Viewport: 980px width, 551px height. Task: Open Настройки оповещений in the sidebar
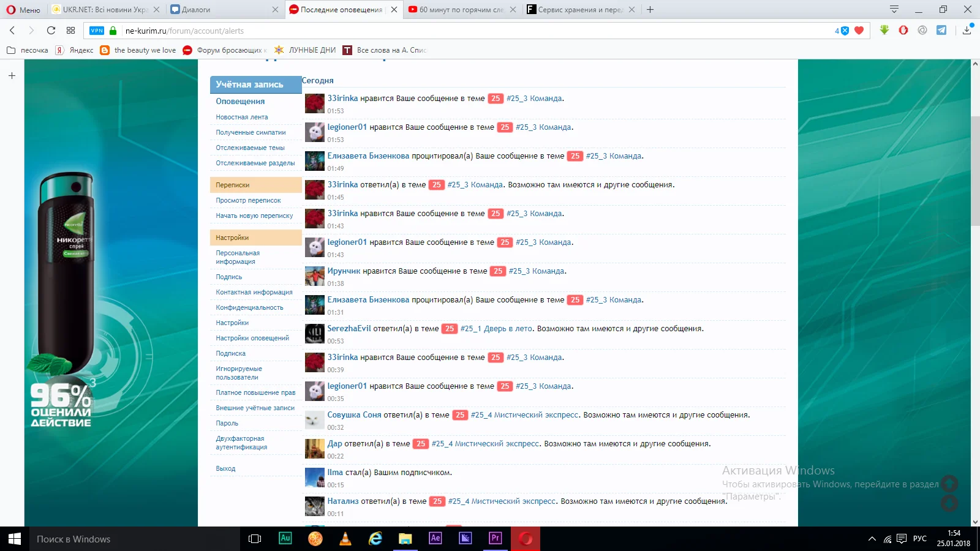(252, 338)
